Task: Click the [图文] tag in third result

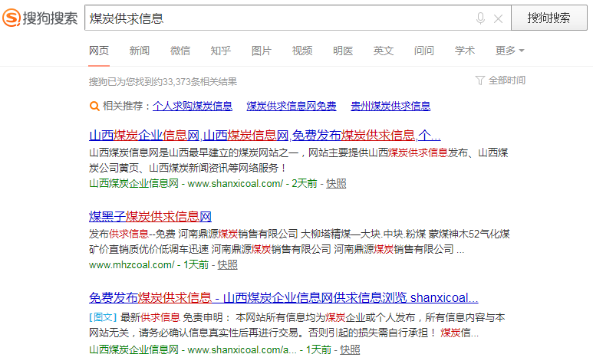Action: 103,317
